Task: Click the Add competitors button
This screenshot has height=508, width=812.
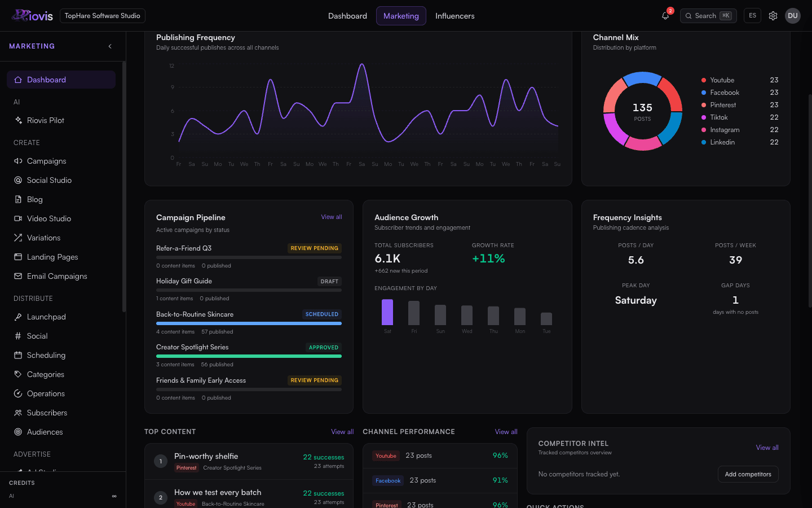Action: click(x=748, y=474)
